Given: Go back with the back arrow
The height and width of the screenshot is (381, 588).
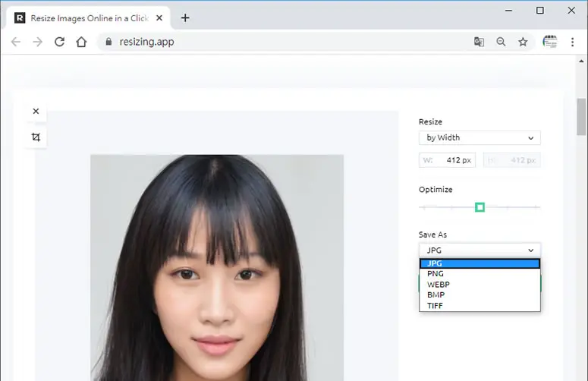Looking at the screenshot, I should (x=16, y=42).
